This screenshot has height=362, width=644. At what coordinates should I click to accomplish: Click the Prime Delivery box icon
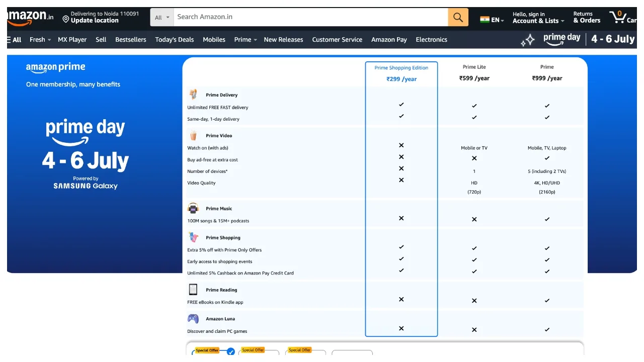193,95
